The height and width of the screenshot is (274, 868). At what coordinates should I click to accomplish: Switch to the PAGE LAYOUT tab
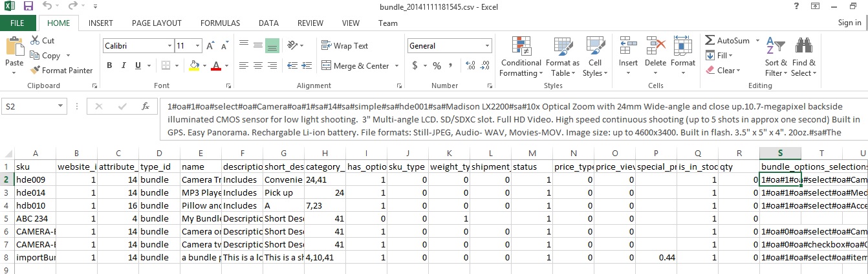point(157,23)
